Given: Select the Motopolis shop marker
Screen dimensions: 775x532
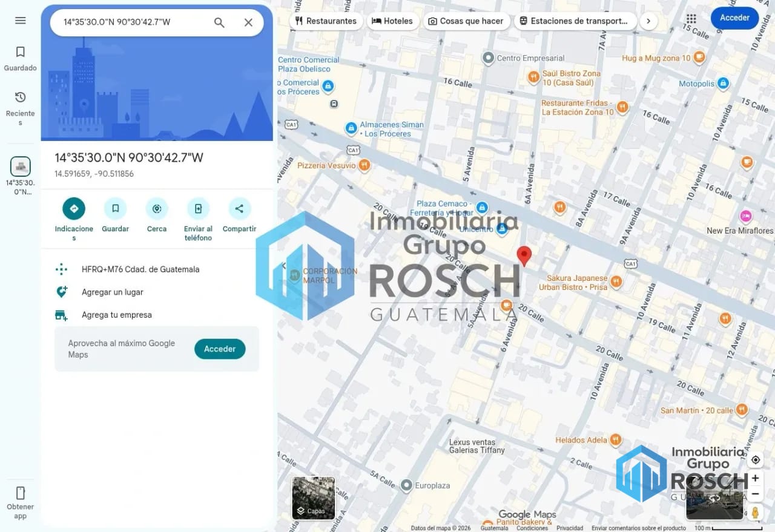Looking at the screenshot, I should (723, 84).
